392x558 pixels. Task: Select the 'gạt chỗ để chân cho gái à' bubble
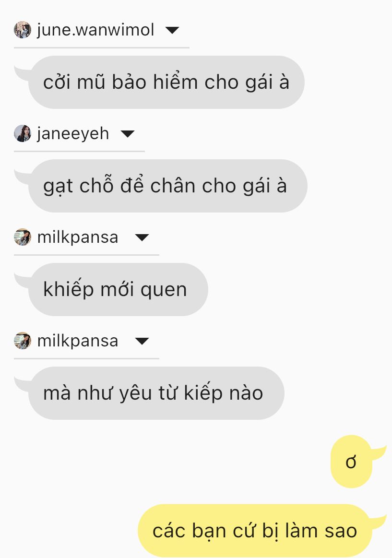(x=167, y=186)
